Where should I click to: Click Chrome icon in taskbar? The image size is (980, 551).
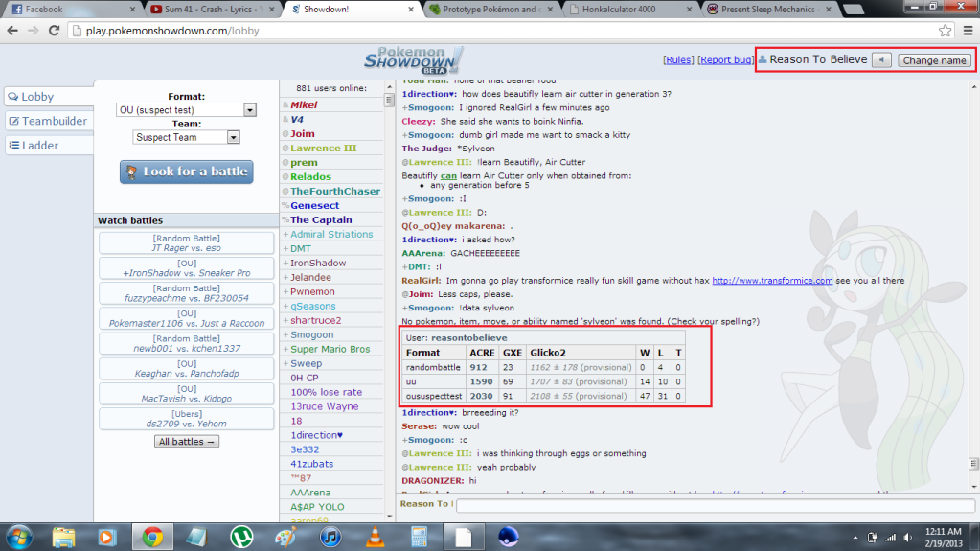click(x=152, y=538)
